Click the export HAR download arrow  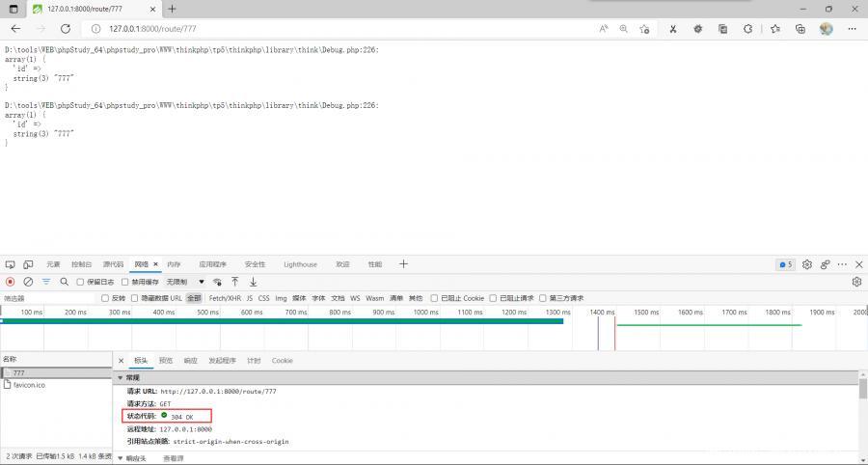coord(253,282)
